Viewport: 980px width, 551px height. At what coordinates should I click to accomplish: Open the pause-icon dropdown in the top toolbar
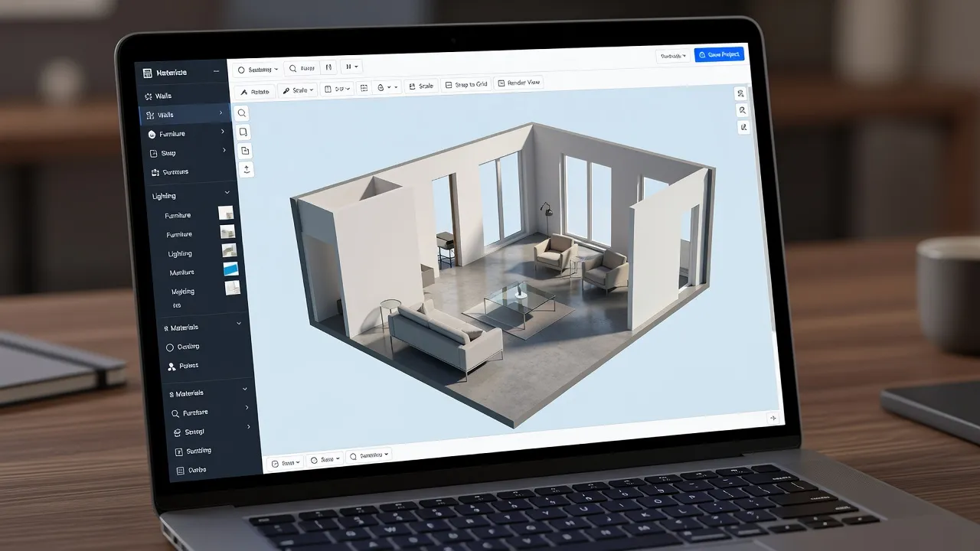[x=351, y=67]
